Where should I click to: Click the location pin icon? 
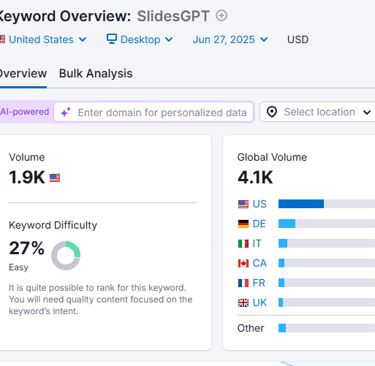[272, 112]
